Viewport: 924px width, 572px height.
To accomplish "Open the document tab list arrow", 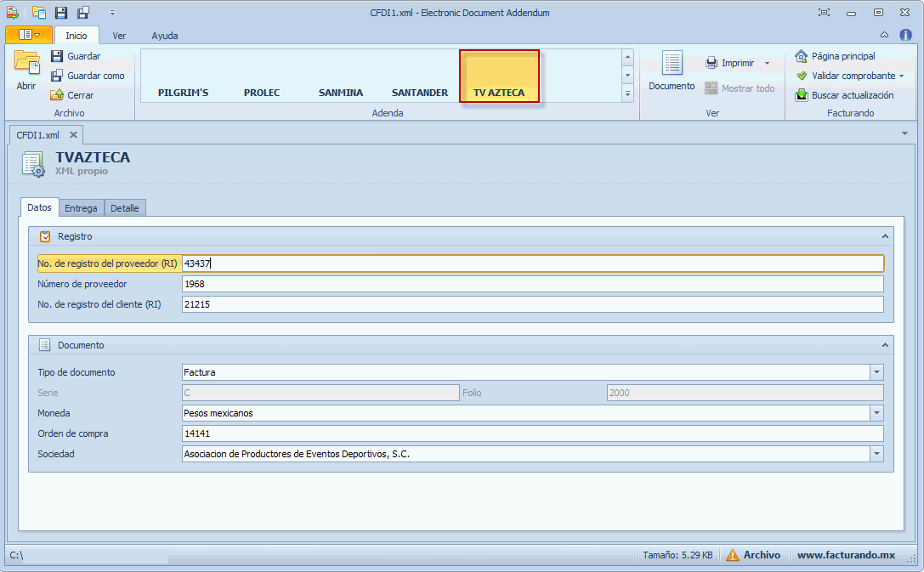I will tap(904, 133).
